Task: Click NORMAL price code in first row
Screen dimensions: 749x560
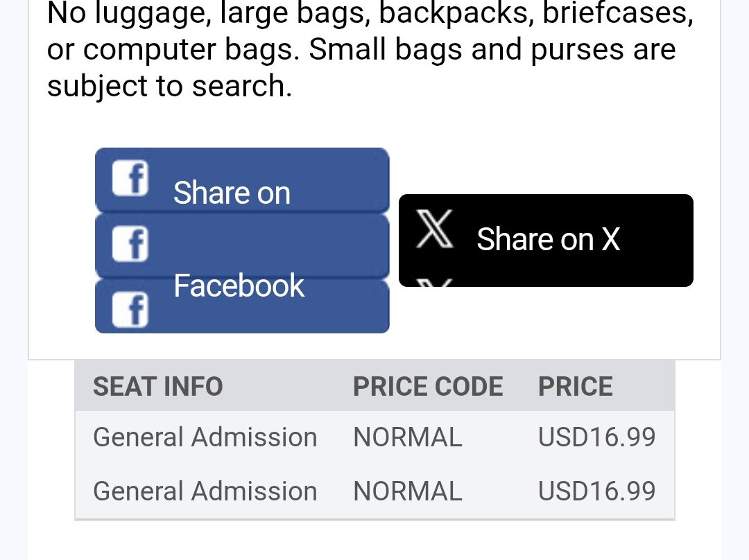Action: [x=408, y=437]
